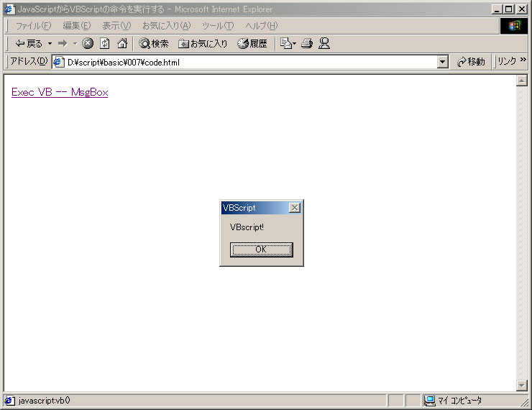Stop page loading with the stop icon
The width and height of the screenshot is (532, 410).
coord(88,43)
